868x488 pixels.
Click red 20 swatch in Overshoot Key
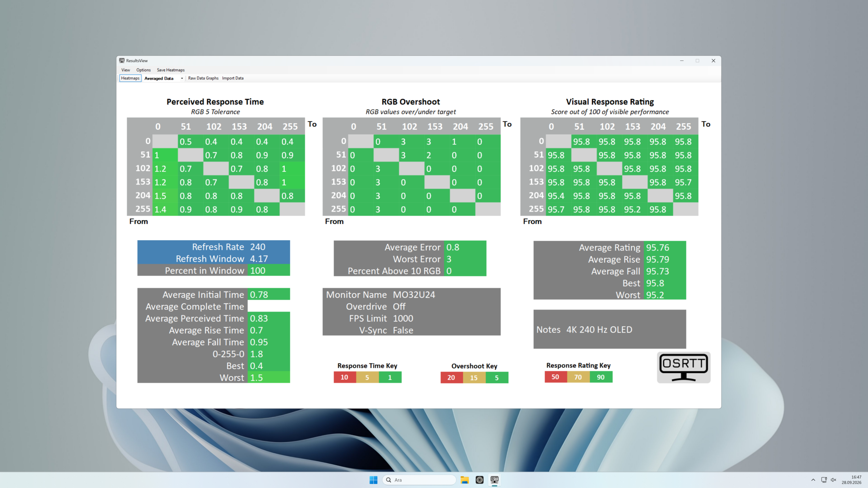[x=451, y=378]
